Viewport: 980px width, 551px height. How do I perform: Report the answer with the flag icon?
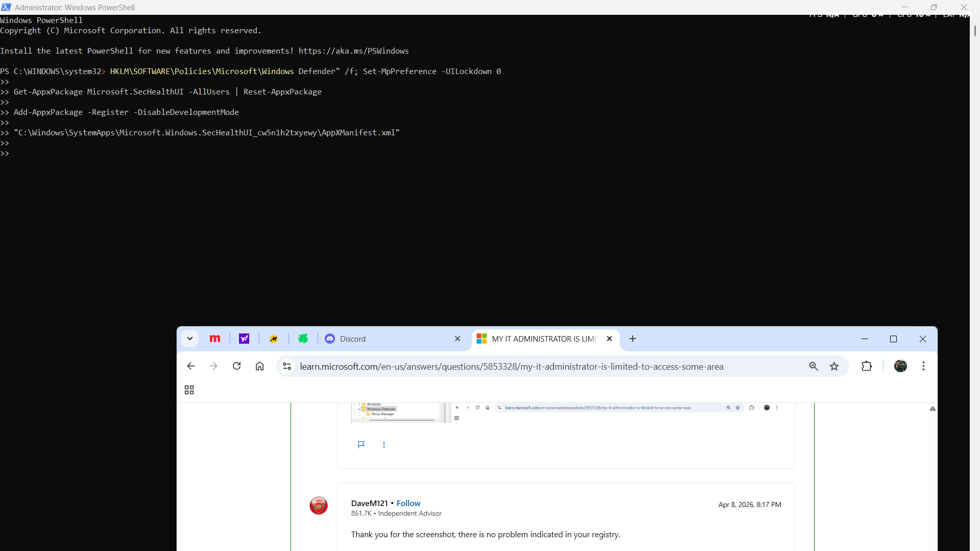pyautogui.click(x=362, y=445)
